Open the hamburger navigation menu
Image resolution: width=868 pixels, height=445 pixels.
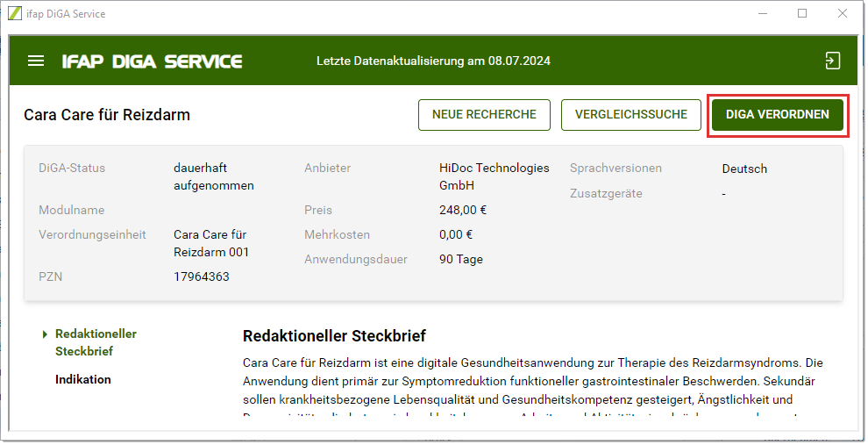click(x=36, y=61)
